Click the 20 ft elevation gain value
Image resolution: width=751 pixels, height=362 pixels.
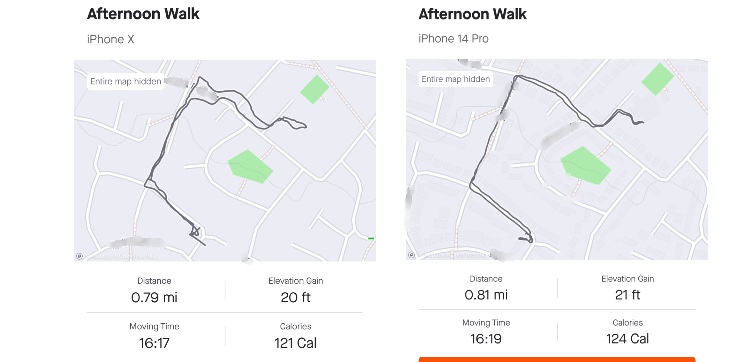coord(296,297)
